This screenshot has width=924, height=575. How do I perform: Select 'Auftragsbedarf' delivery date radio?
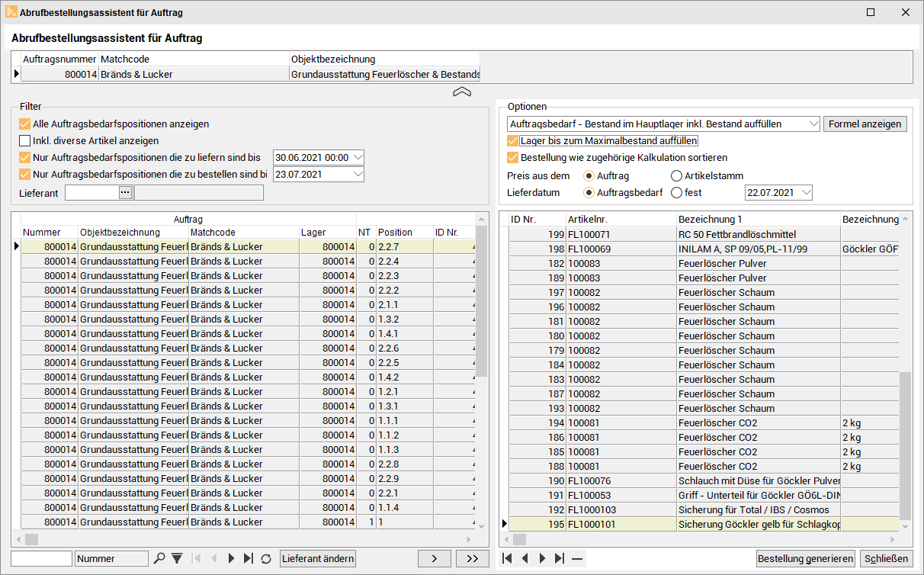tap(589, 192)
